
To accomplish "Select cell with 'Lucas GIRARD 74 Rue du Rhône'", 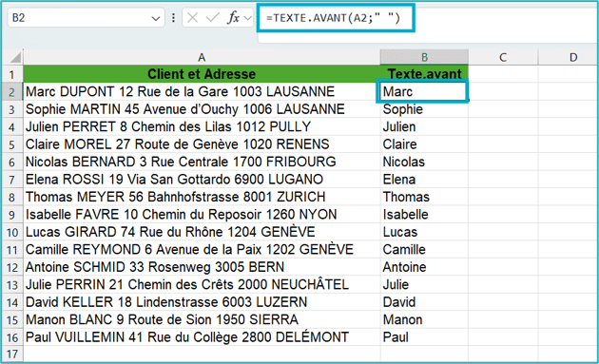I will [x=202, y=232].
